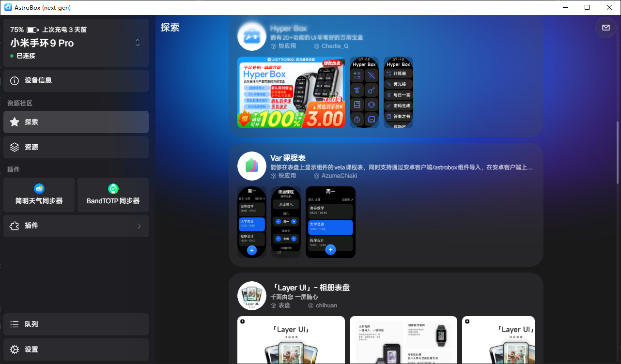Click the 上次充电 3 天前 text
The image size is (621, 364).
[x=64, y=30]
